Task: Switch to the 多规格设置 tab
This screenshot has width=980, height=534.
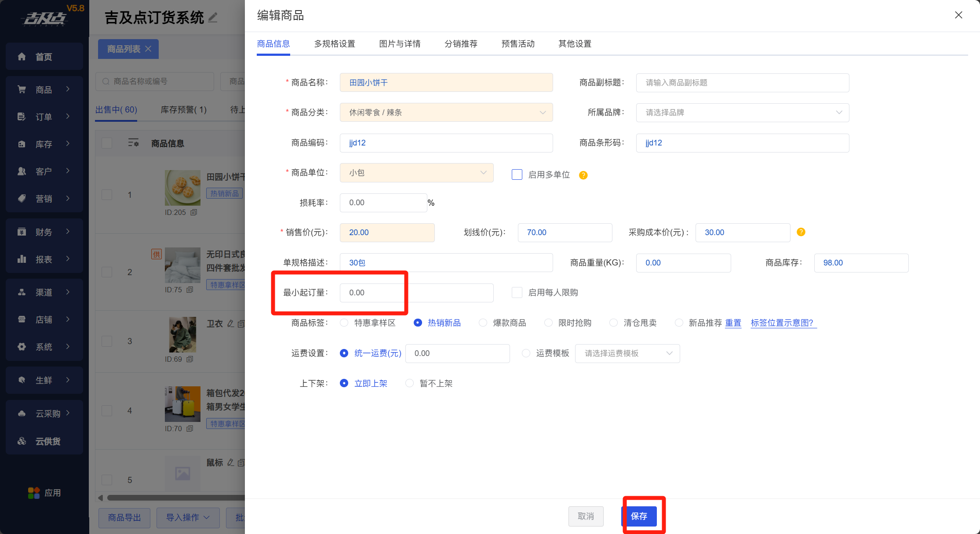Action: click(334, 44)
